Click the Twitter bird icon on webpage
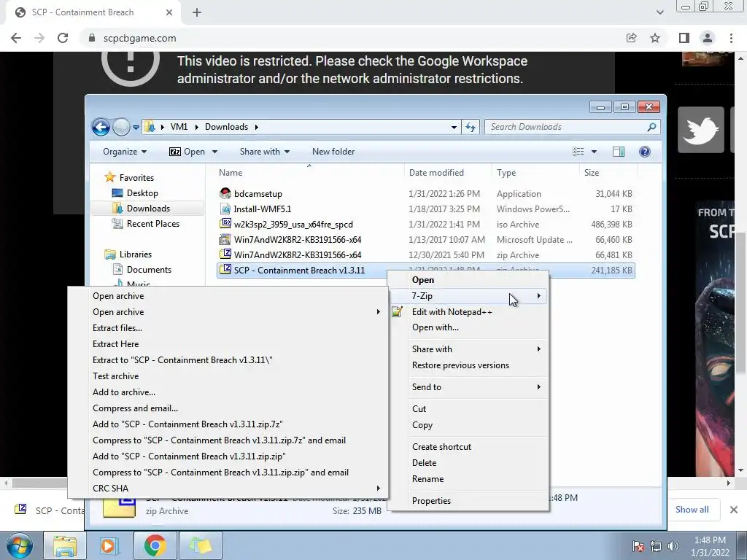The height and width of the screenshot is (560, 747). click(700, 130)
